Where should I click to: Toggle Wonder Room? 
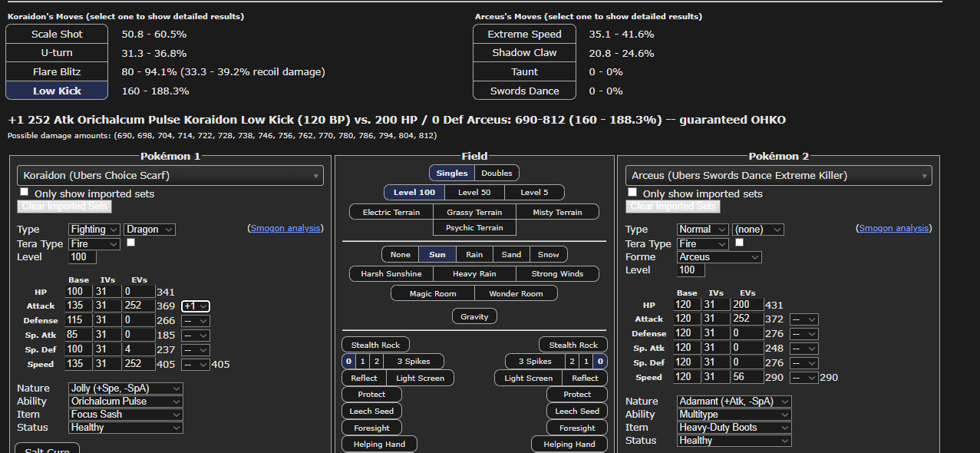516,293
